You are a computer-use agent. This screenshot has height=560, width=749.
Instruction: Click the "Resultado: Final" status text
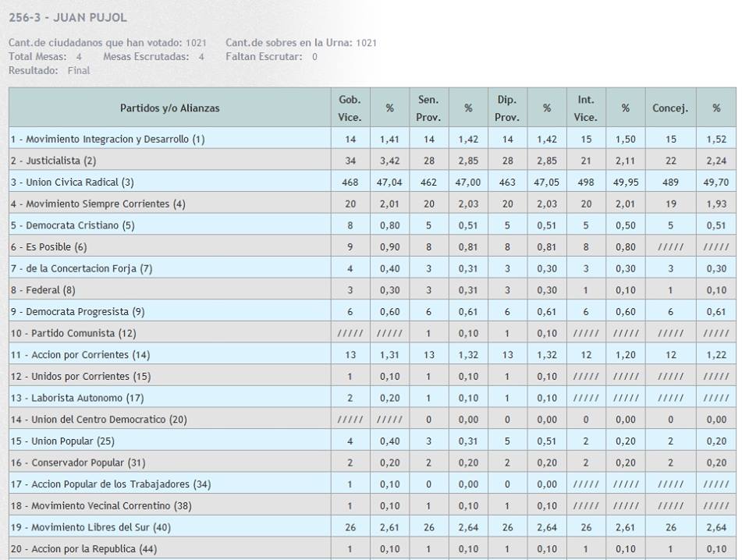click(x=49, y=71)
